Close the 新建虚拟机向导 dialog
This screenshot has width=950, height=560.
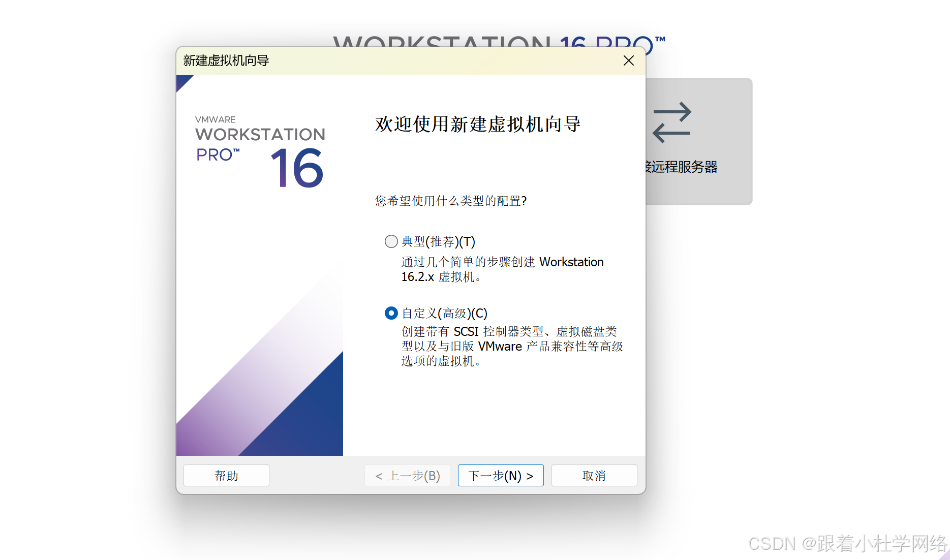tap(629, 60)
